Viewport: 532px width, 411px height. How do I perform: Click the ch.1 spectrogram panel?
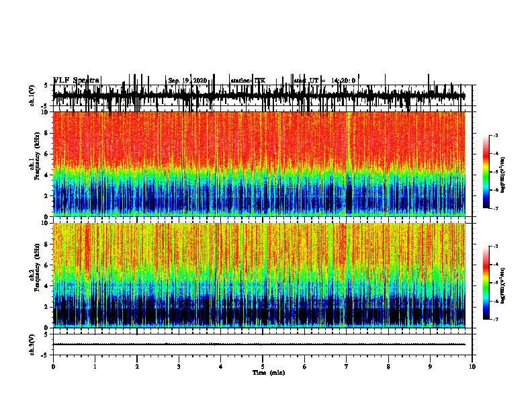[259, 164]
